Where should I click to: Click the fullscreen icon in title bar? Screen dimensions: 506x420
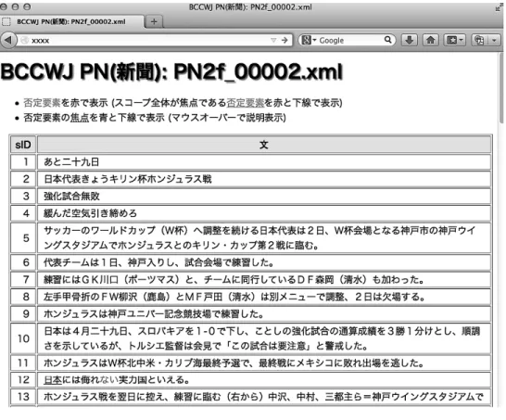click(500, 7)
